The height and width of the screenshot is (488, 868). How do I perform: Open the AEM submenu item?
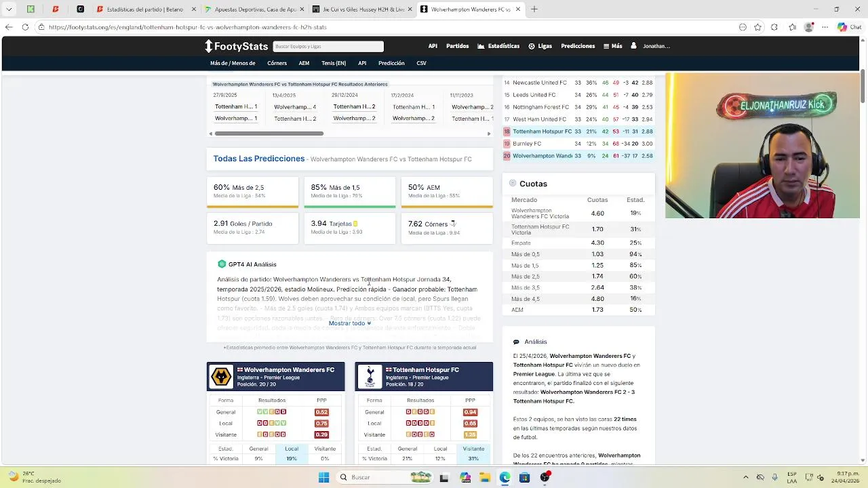click(304, 63)
